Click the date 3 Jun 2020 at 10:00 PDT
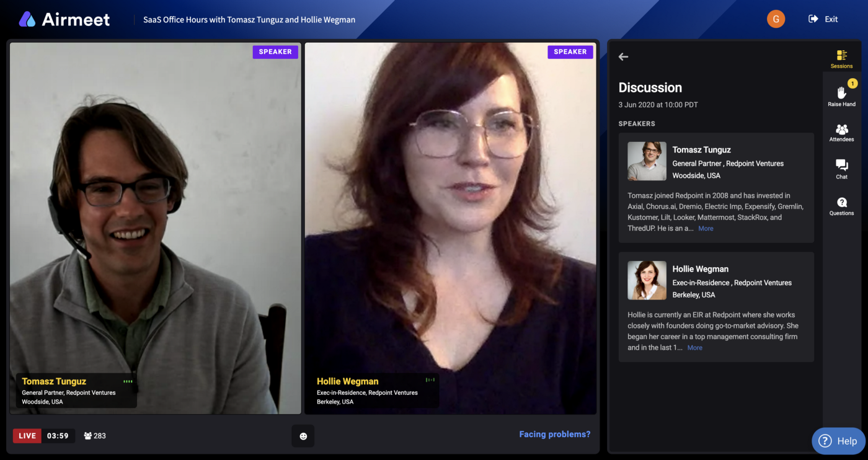 (658, 105)
